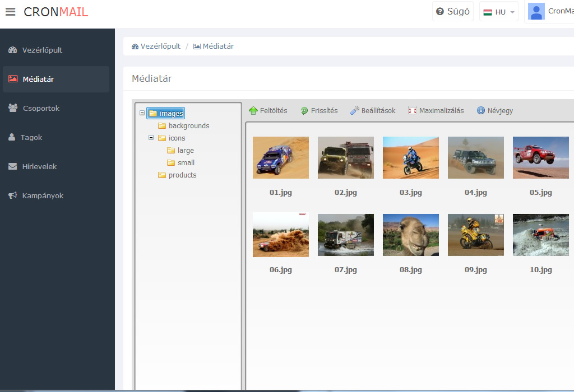Select Médiatár in the sidebar menu
This screenshot has width=574, height=392.
coord(56,79)
